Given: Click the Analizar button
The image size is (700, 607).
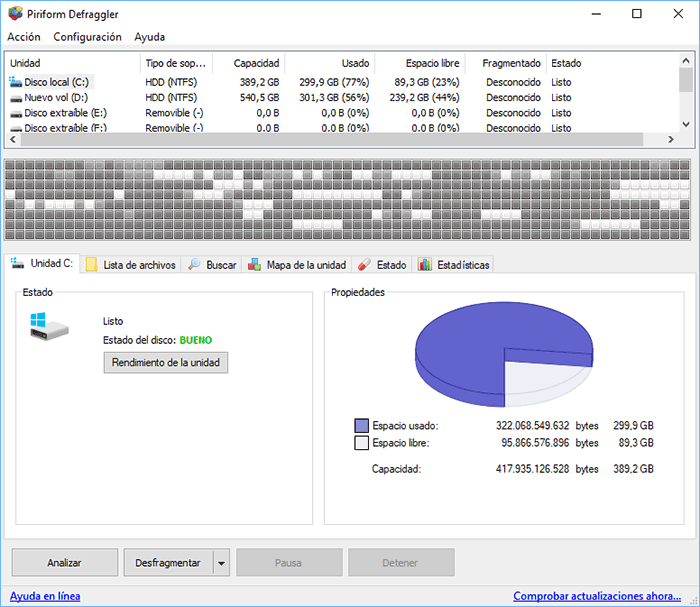Looking at the screenshot, I should pyautogui.click(x=65, y=562).
